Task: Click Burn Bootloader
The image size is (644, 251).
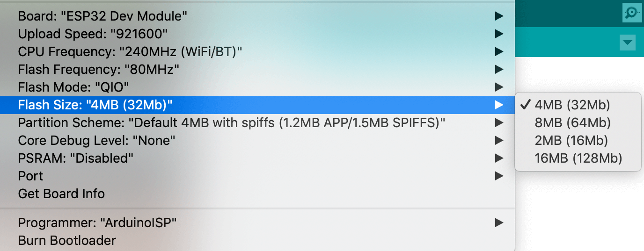Action: pyautogui.click(x=67, y=240)
